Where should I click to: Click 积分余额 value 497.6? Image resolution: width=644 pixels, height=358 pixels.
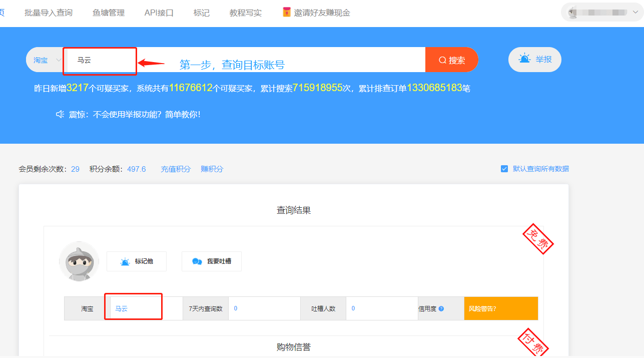137,169
